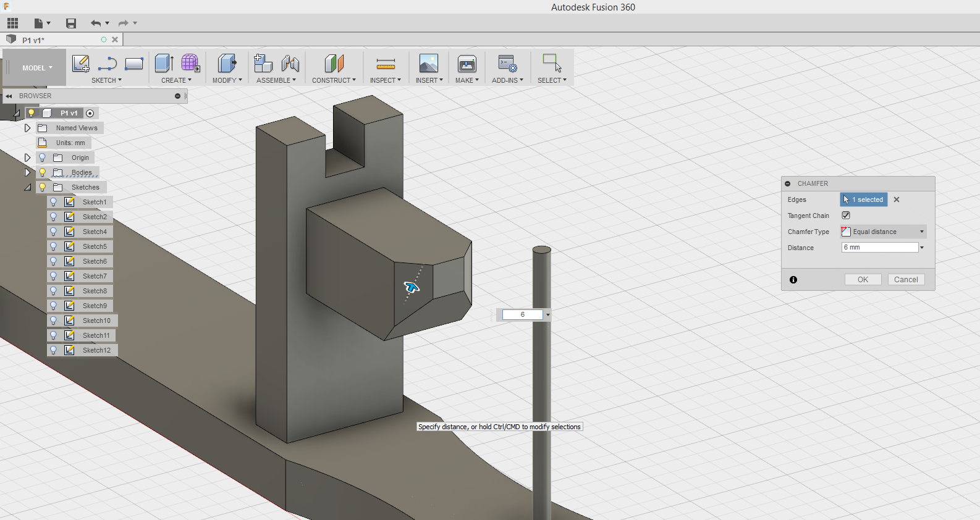Click the Named Views folder icon
The width and height of the screenshot is (980, 520).
(43, 128)
